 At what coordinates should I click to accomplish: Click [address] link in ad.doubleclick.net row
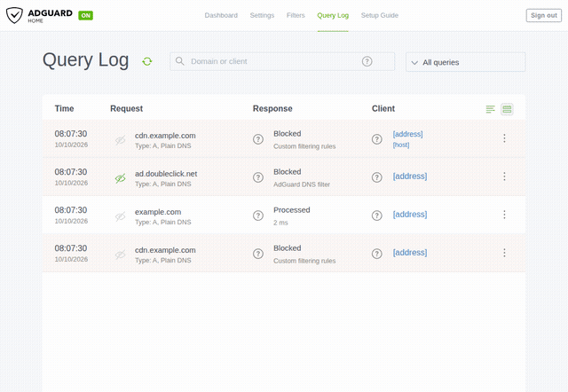(410, 176)
